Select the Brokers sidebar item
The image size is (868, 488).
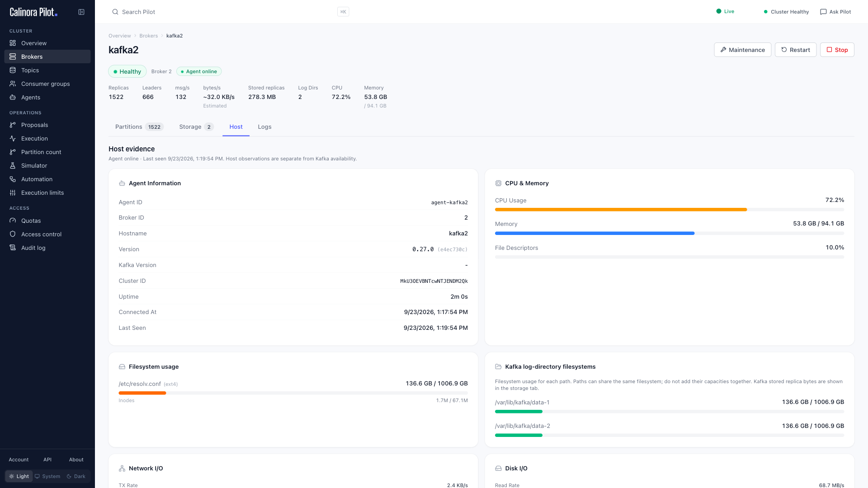click(47, 56)
